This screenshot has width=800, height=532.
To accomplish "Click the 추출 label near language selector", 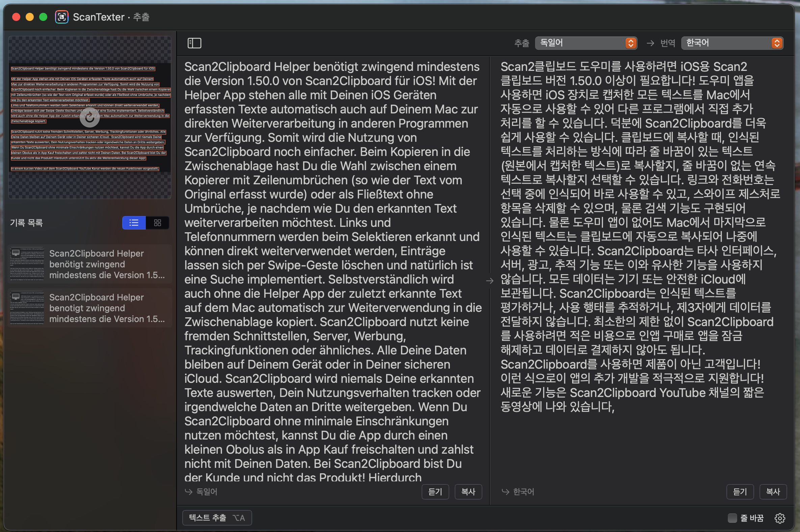I will coord(522,43).
